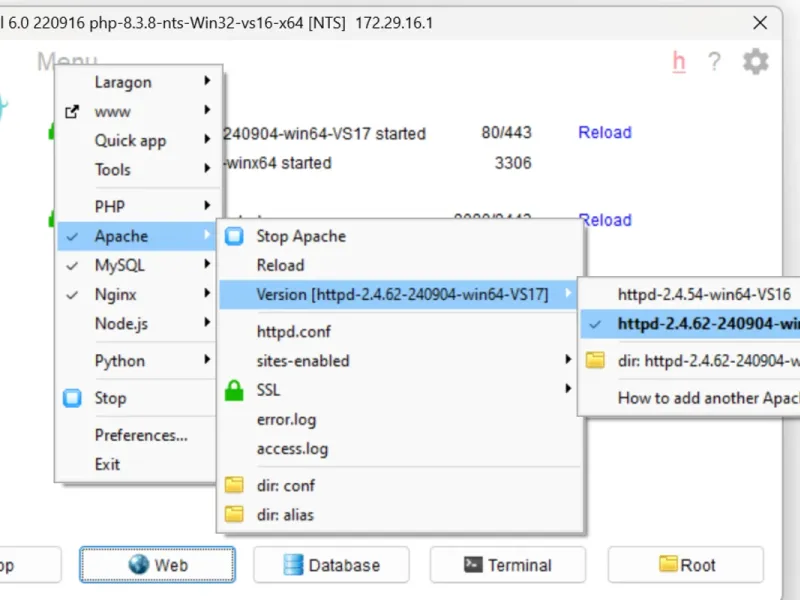
Task: Click the IP address 172.29.16.1 in title
Action: (394, 23)
